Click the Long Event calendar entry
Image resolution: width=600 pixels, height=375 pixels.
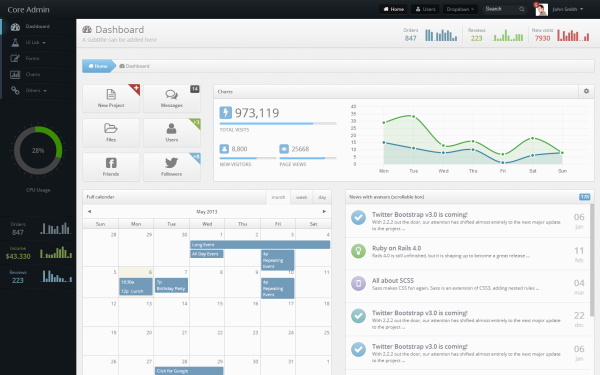click(x=260, y=245)
